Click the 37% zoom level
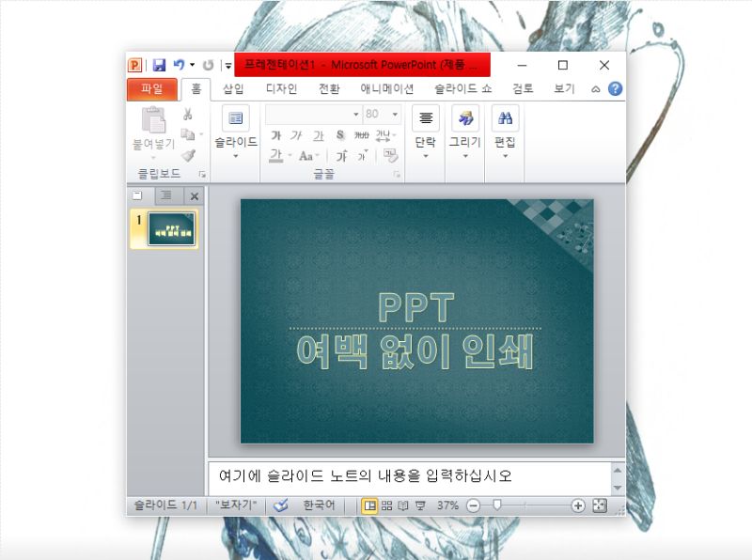The height and width of the screenshot is (560, 752). (x=447, y=506)
